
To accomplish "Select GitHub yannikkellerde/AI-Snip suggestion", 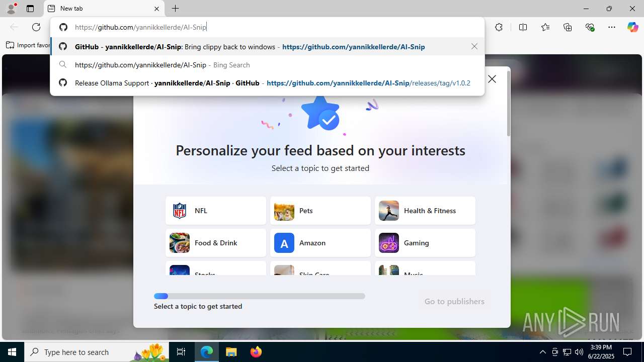I will click(x=267, y=47).
